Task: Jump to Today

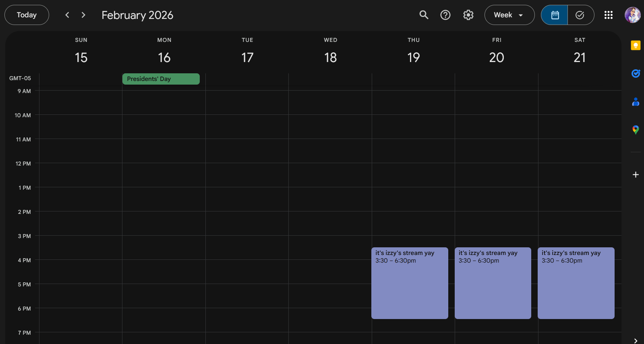Action: coord(27,15)
